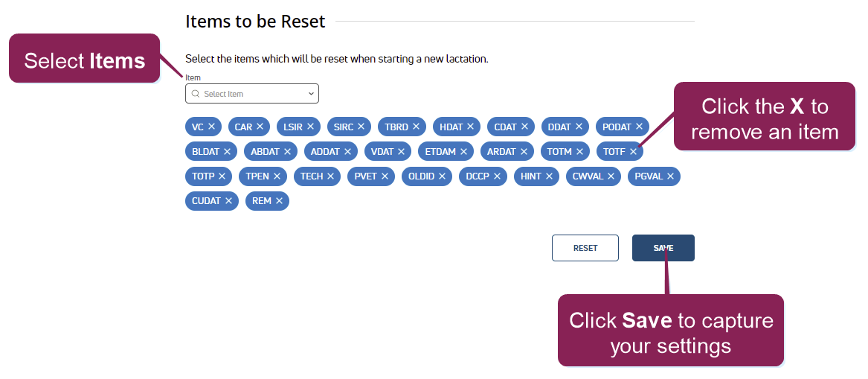Remove the CAR tag with X
This screenshot has width=868, height=379.
pos(260,127)
